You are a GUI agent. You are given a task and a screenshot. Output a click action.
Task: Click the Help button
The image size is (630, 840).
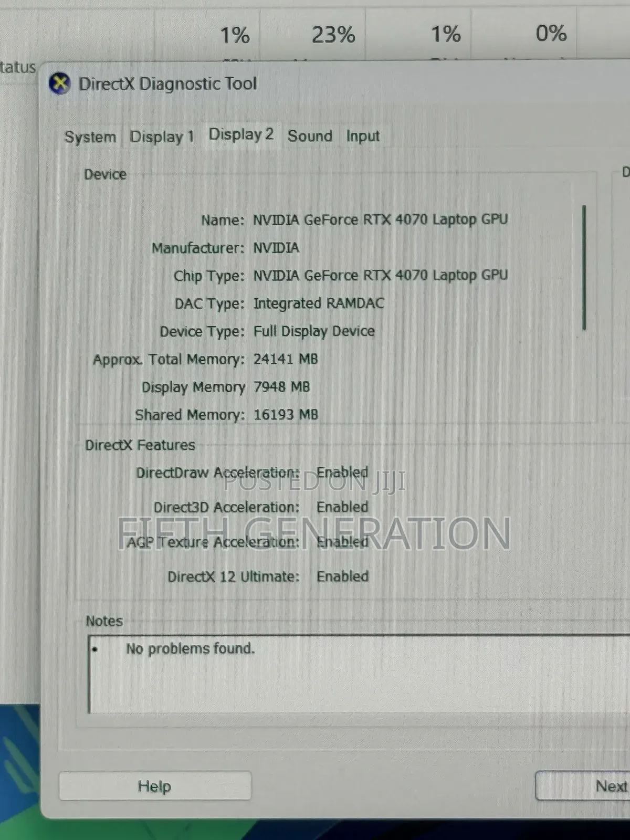coord(155,786)
